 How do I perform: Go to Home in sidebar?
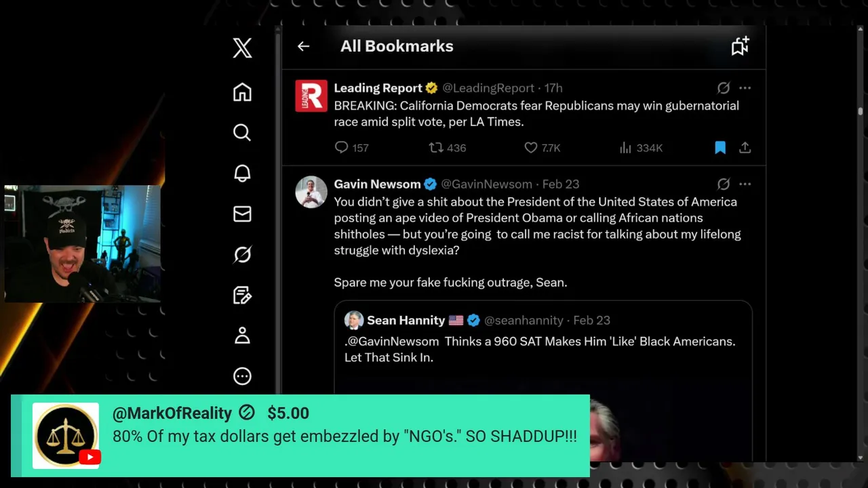(242, 92)
